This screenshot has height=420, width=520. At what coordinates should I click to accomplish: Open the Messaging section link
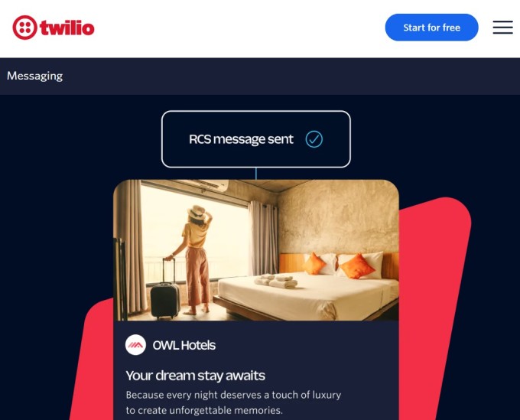click(35, 76)
